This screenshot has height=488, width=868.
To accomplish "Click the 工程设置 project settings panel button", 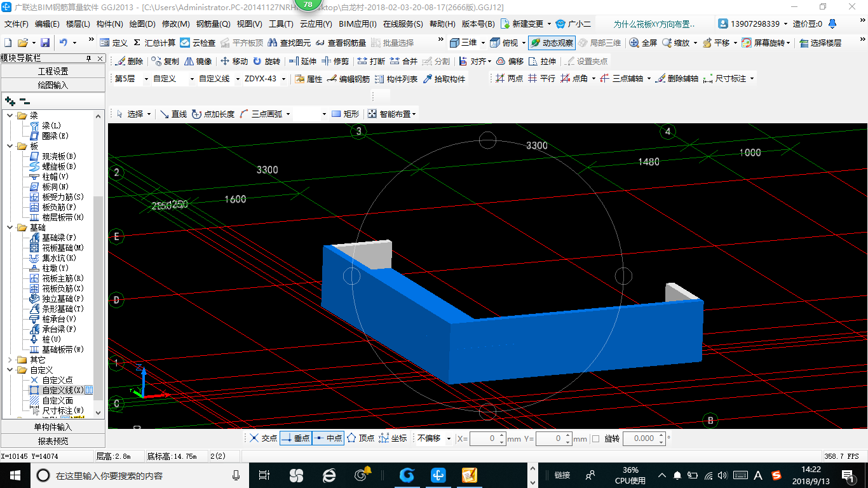I will point(53,71).
